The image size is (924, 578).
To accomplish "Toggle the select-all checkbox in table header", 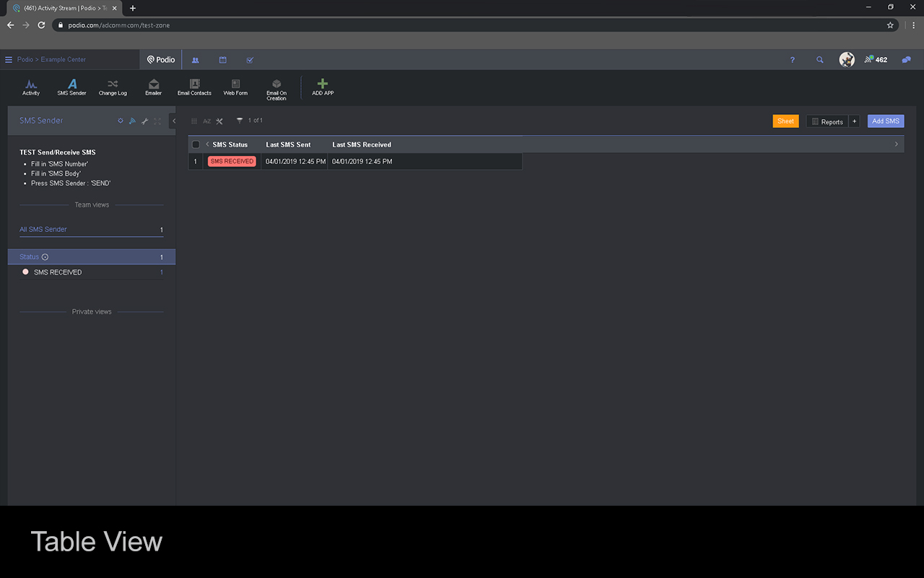I will pos(196,144).
